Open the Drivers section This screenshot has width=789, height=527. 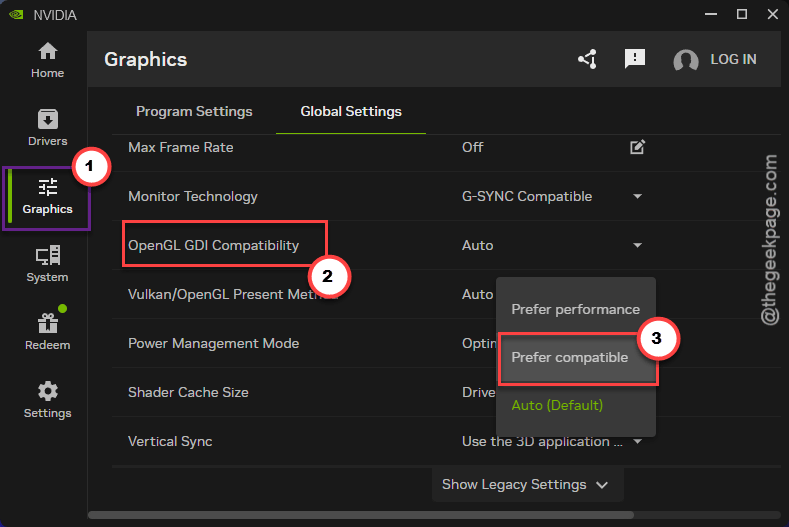point(47,128)
